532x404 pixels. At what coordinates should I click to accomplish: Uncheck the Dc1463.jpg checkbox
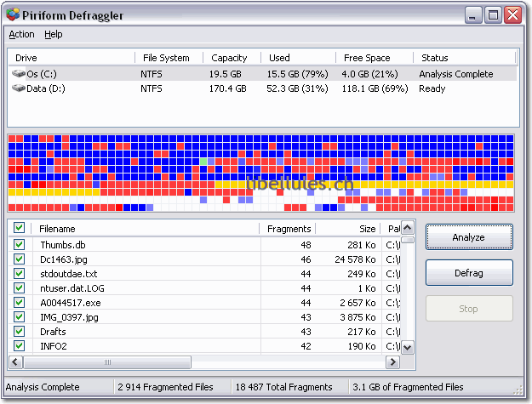point(19,259)
